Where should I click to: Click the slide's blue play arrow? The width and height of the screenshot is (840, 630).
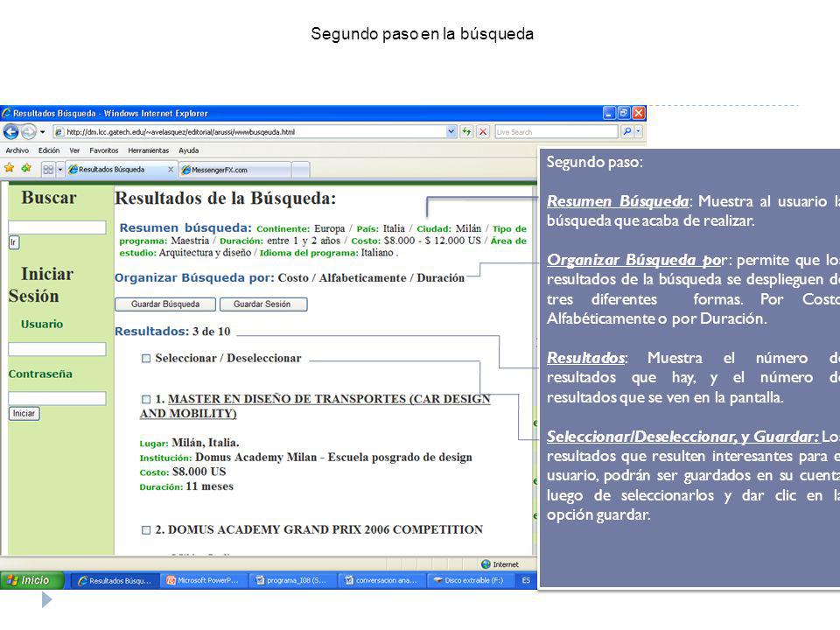pos(46,599)
